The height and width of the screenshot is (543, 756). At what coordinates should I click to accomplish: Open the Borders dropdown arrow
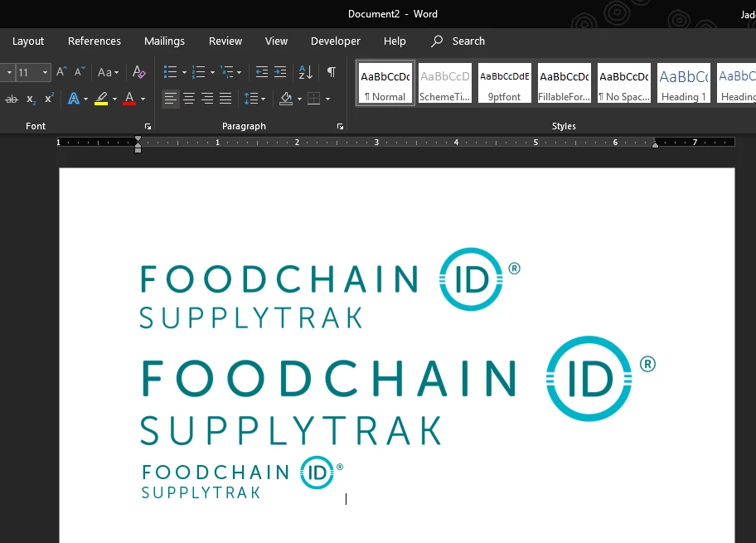pyautogui.click(x=328, y=99)
